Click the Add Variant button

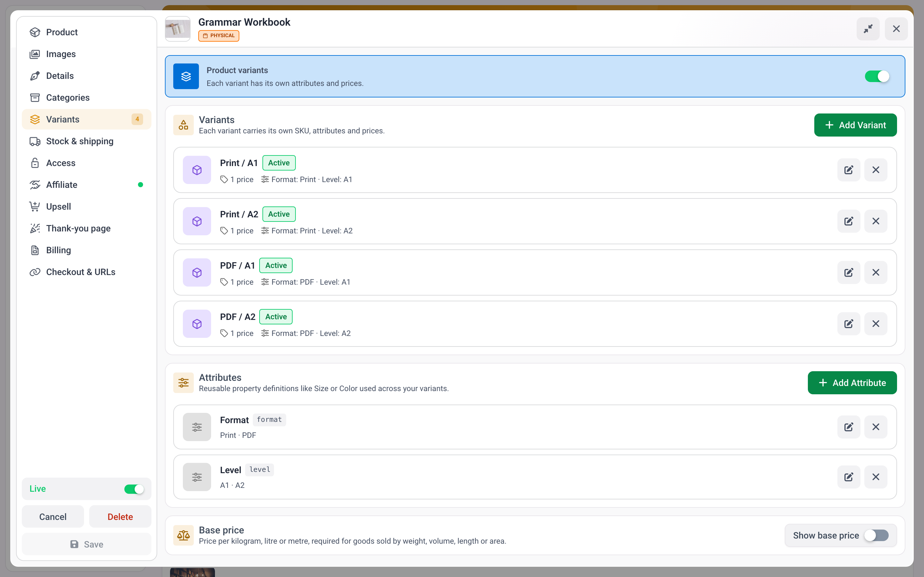855,125
